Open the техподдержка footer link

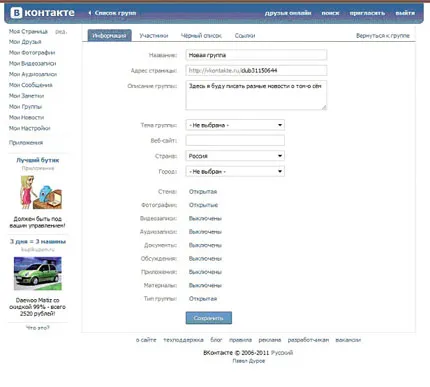(x=183, y=340)
